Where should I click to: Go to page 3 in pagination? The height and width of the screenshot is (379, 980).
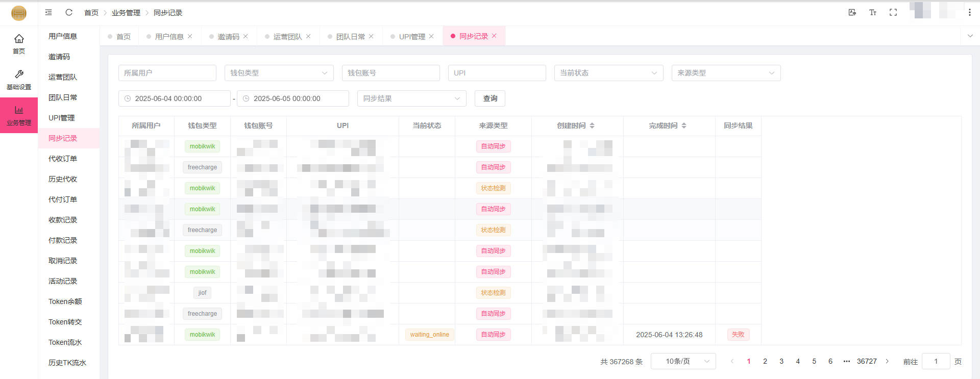[x=781, y=361]
